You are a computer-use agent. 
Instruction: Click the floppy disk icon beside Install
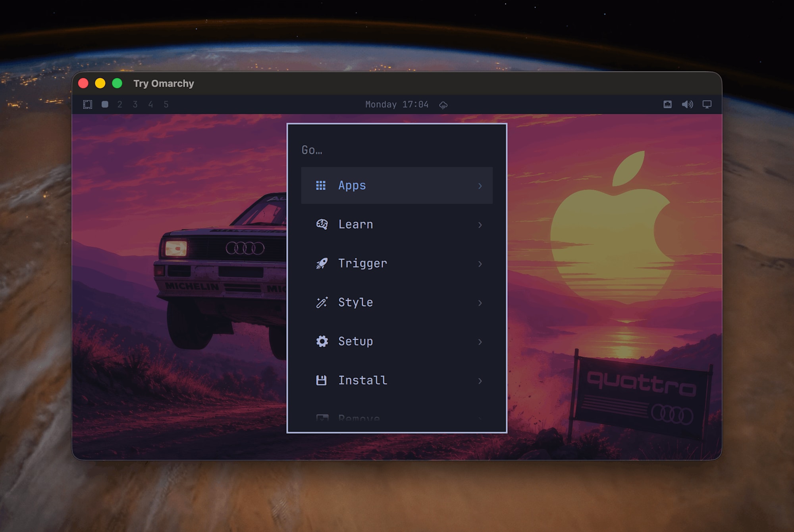[321, 380]
